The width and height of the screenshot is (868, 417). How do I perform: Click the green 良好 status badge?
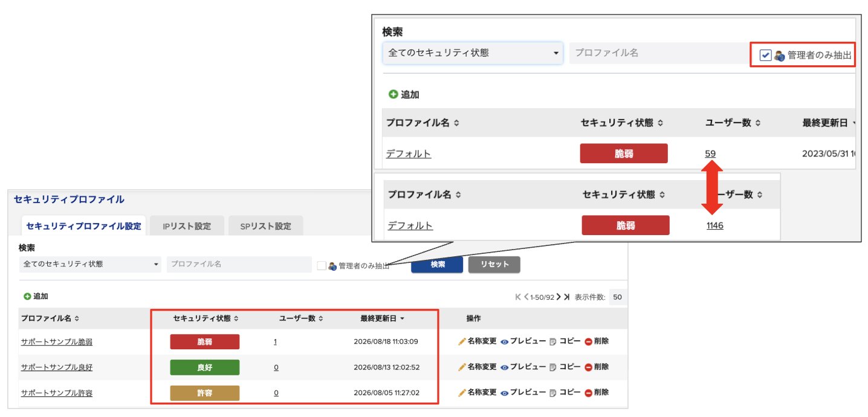point(205,367)
